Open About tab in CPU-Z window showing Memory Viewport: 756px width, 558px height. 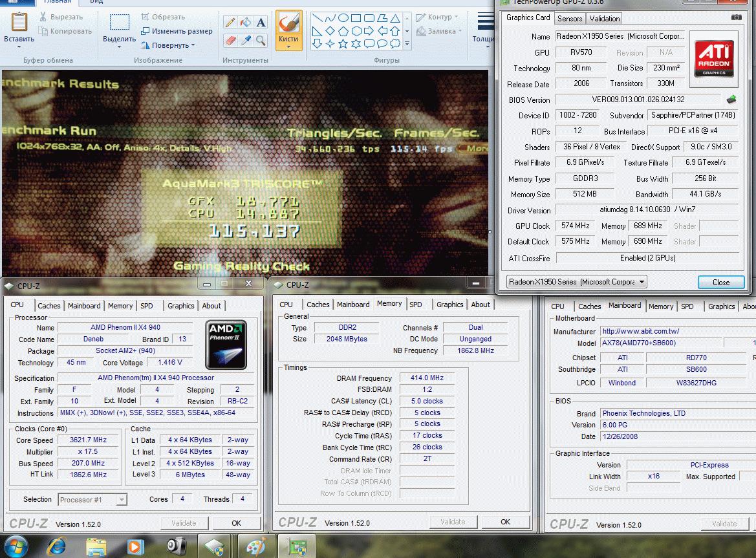[481, 305]
